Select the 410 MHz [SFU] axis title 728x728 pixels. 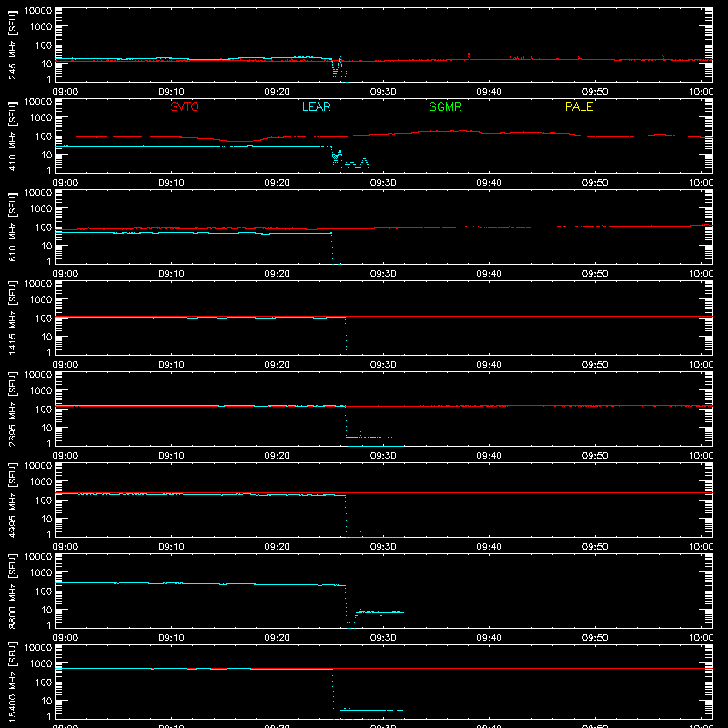[x=12, y=136]
